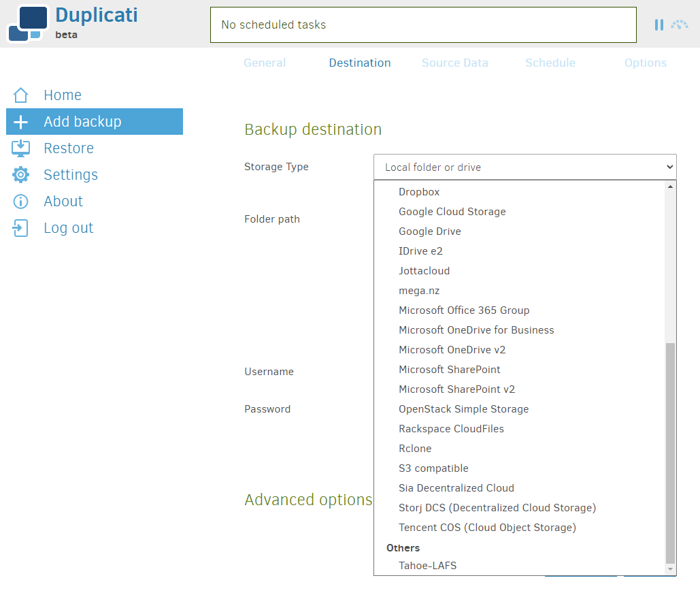Select the Destination step tab

click(360, 63)
